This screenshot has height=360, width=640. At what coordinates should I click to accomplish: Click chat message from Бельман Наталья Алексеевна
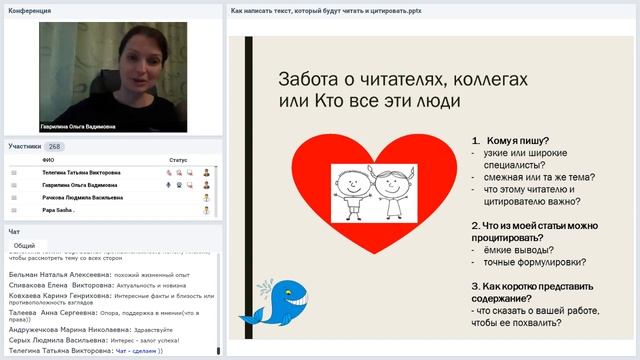pos(99,275)
